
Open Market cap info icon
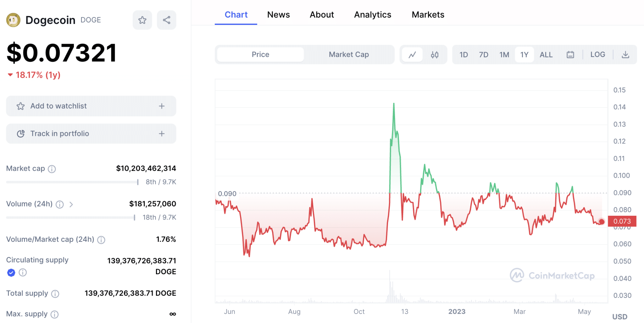(52, 169)
